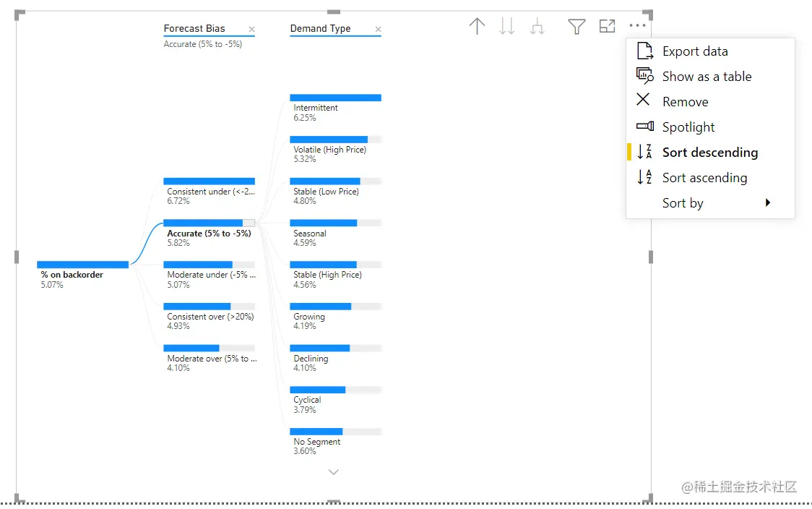The width and height of the screenshot is (812, 509).
Task: Click the drill up arrow icon
Action: click(x=477, y=26)
